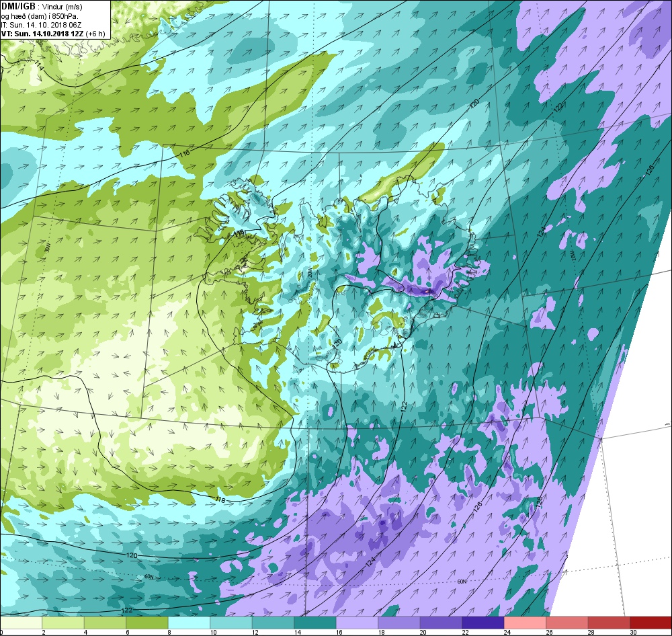
Task: Click the 114 contour label on the map
Action: tap(39, 67)
